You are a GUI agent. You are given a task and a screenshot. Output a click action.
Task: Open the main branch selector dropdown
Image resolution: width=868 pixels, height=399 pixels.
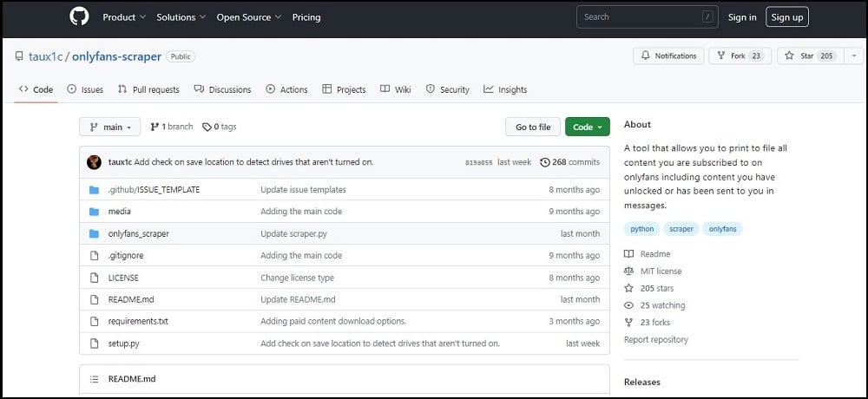pos(109,127)
